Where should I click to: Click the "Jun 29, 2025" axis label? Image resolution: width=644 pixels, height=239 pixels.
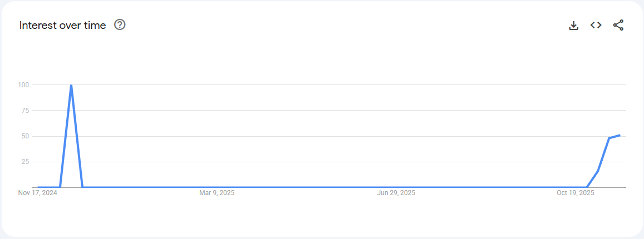point(396,193)
